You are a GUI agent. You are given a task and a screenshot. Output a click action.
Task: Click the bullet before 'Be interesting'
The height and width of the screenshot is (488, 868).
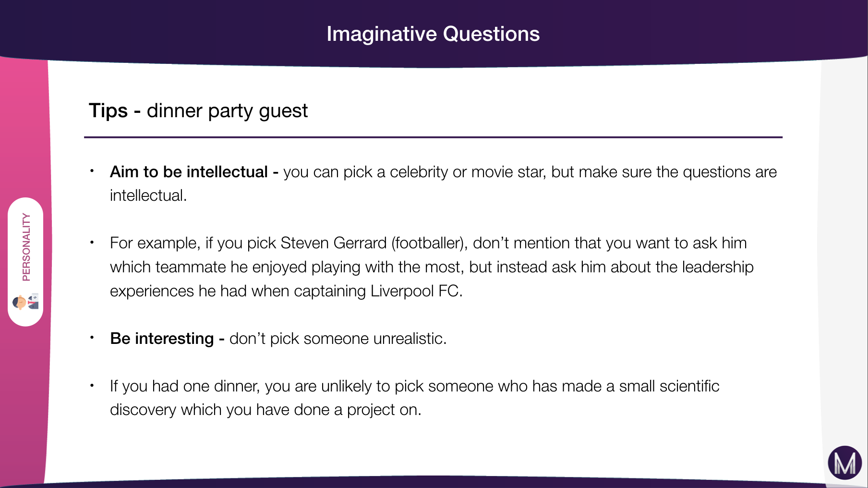[x=92, y=338]
